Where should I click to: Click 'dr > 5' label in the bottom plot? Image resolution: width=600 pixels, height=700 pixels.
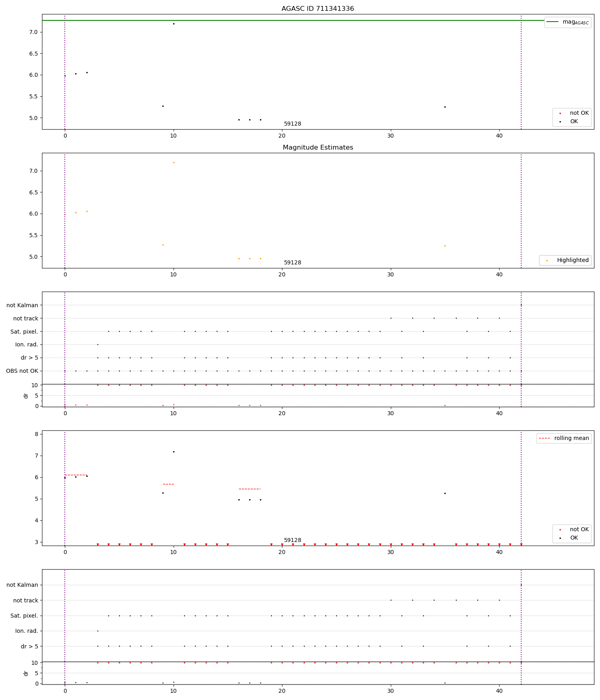coord(30,646)
